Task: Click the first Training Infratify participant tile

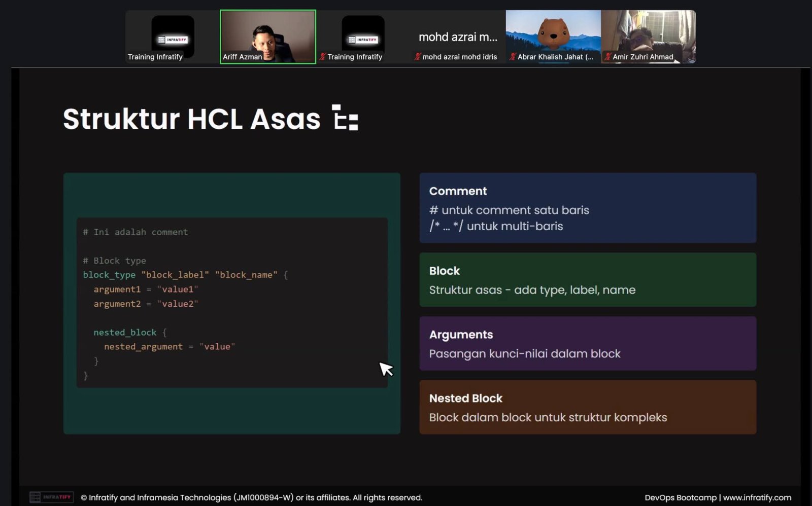Action: (x=173, y=37)
